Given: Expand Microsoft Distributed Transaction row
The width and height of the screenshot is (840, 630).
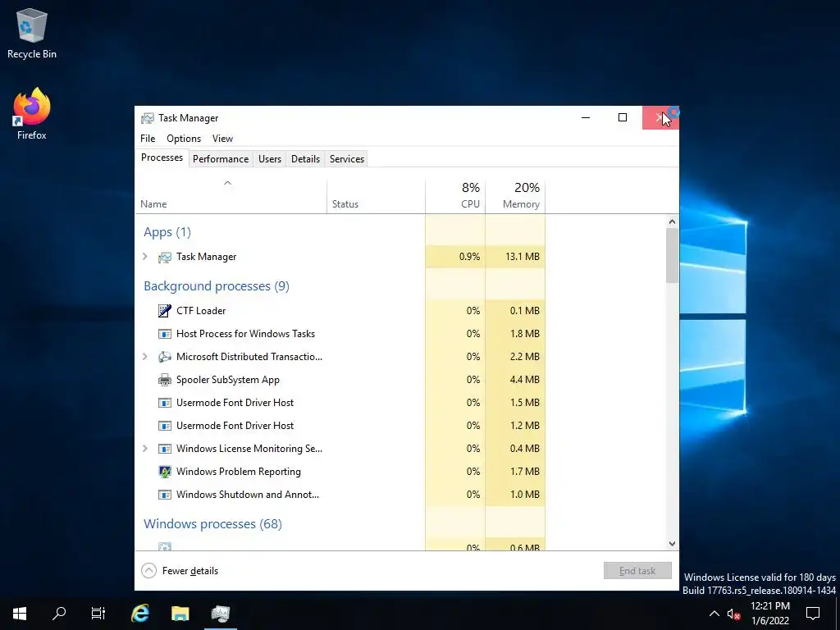Looking at the screenshot, I should (x=145, y=357).
